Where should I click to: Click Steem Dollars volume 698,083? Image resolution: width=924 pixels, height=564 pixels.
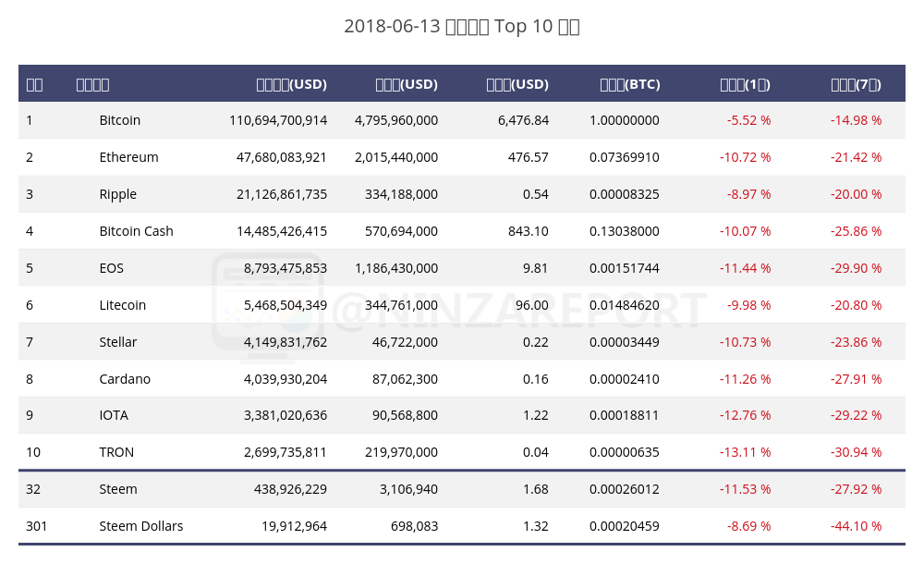[414, 526]
